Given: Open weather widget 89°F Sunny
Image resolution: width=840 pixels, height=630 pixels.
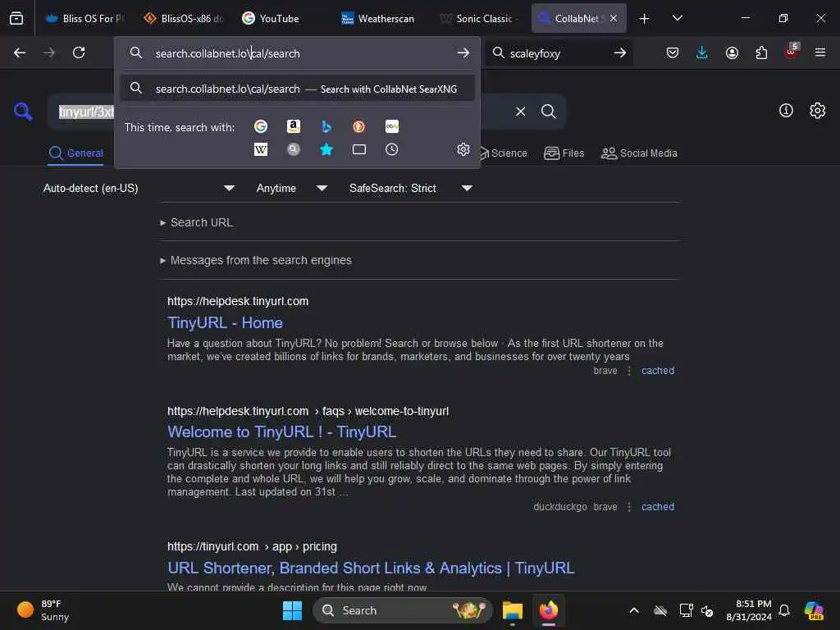Looking at the screenshot, I should click(x=43, y=610).
